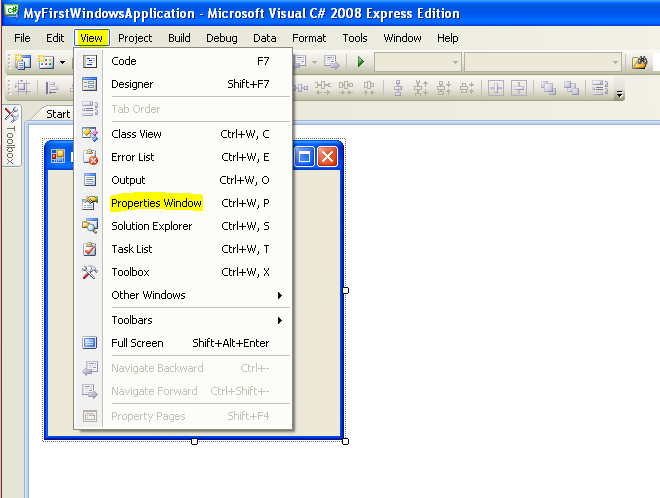Click the form's maximize button in designer
Image resolution: width=660 pixels, height=498 pixels.
304,157
